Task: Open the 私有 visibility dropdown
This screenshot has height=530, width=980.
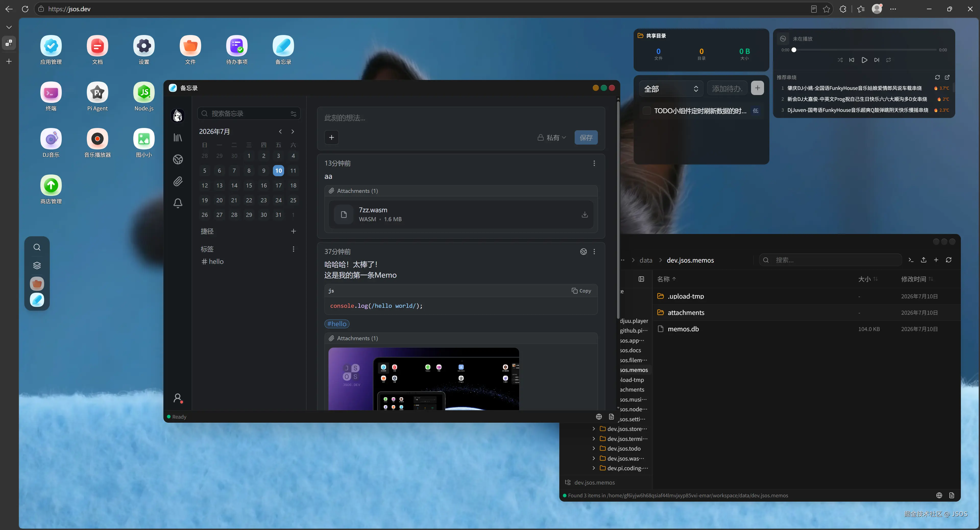Action: tap(552, 137)
